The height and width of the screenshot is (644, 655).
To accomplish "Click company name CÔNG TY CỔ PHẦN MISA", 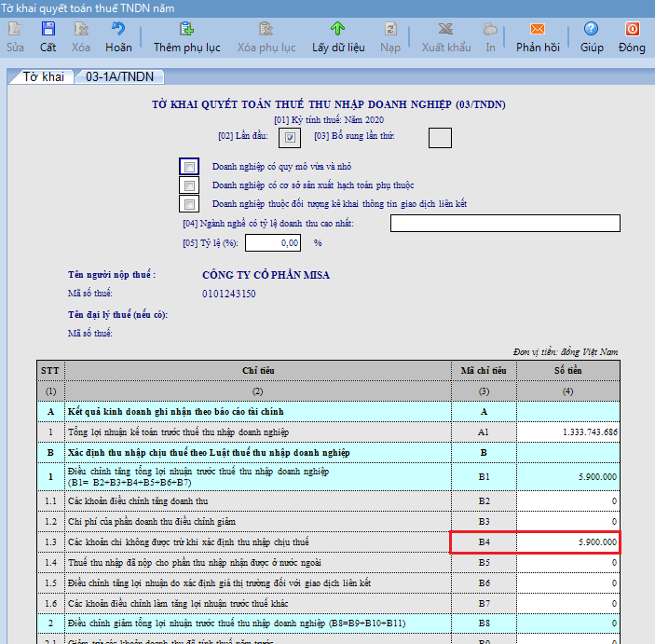I will [x=266, y=275].
